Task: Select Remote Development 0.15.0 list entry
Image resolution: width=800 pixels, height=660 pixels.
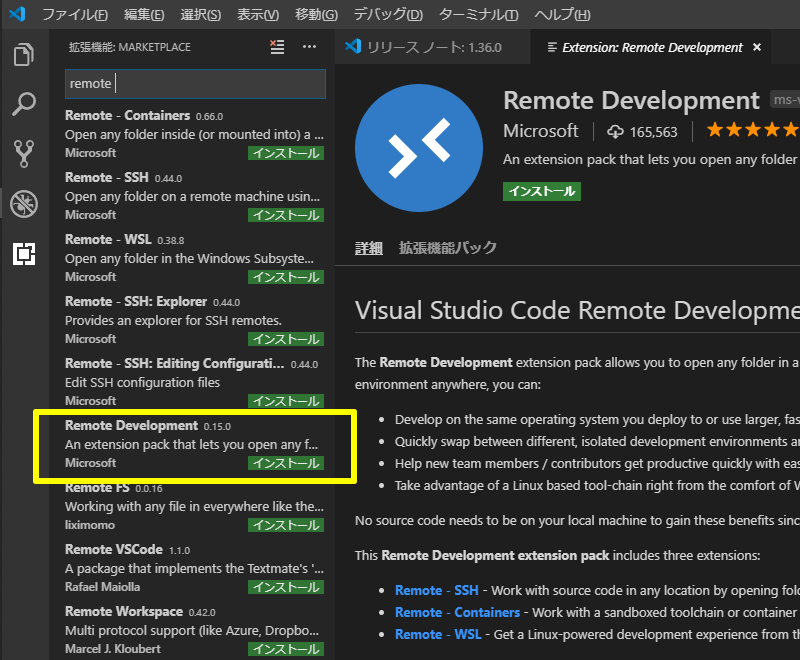Action: 192,444
